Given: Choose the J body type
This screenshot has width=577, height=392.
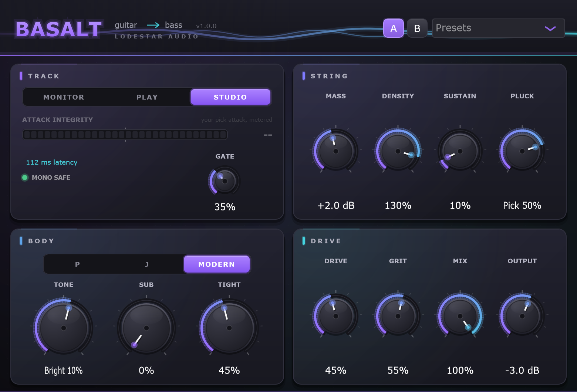Looking at the screenshot, I should click(x=147, y=264).
